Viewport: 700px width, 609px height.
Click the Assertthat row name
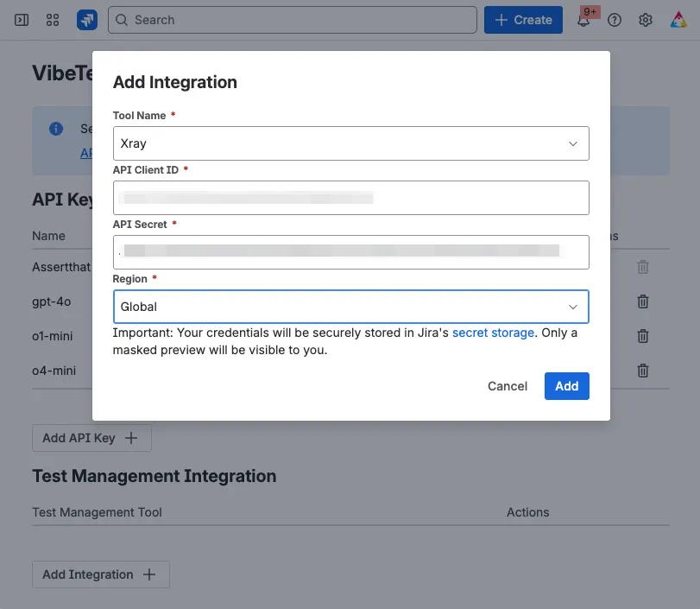61,267
